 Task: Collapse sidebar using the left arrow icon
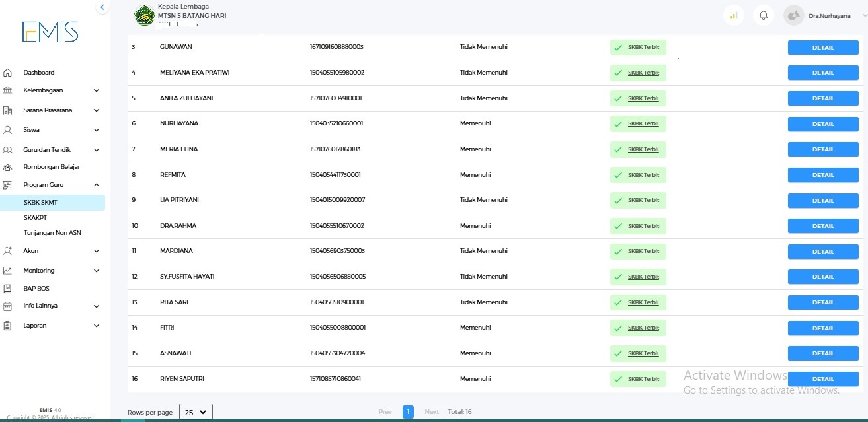click(x=102, y=7)
